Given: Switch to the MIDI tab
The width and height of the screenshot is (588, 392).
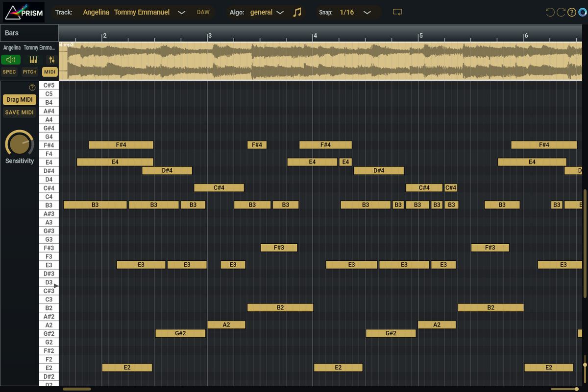Looking at the screenshot, I should click(49, 72).
